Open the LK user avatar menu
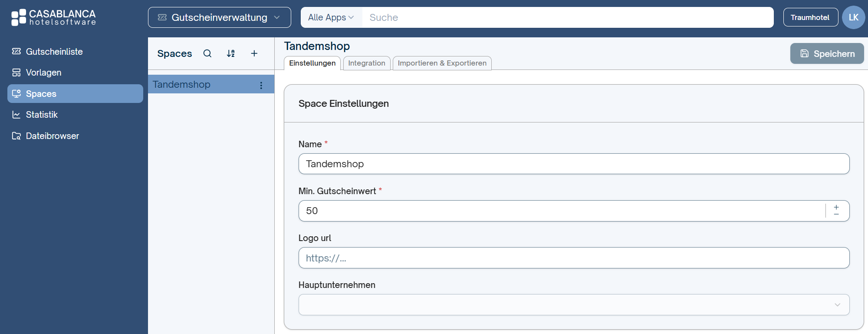Screen dimensions: 868x334 853,17
